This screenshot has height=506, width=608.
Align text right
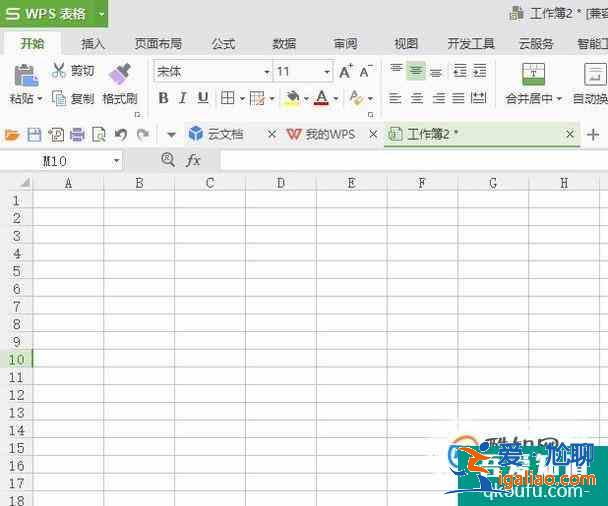439,98
